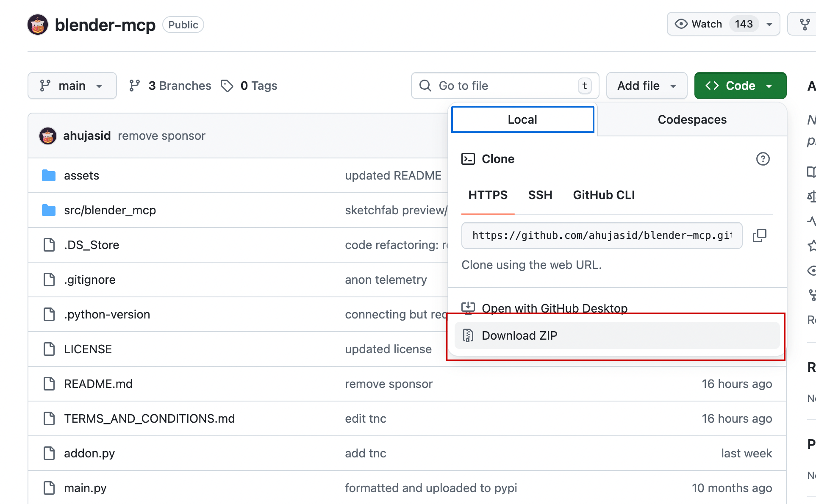Click the Download ZIP file icon
Image resolution: width=816 pixels, height=504 pixels.
click(x=468, y=335)
